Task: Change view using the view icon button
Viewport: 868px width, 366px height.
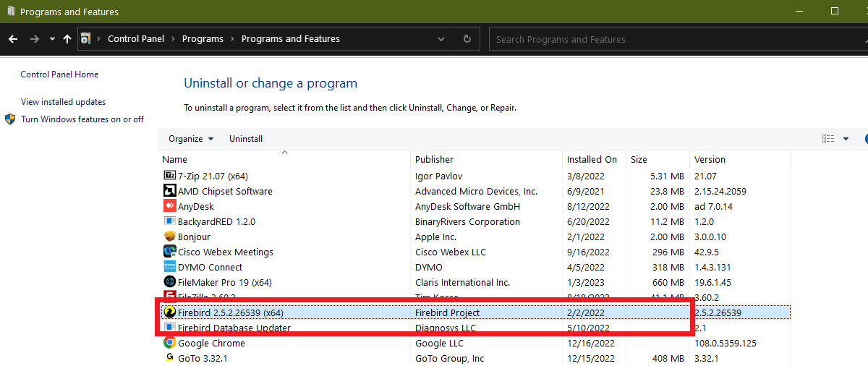Action: (x=828, y=138)
